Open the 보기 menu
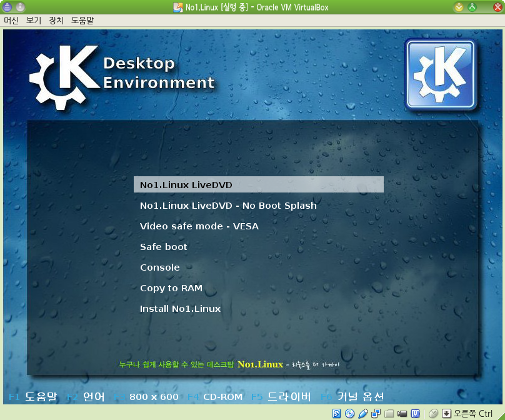Screen dimensions: 505x420 click(x=34, y=21)
